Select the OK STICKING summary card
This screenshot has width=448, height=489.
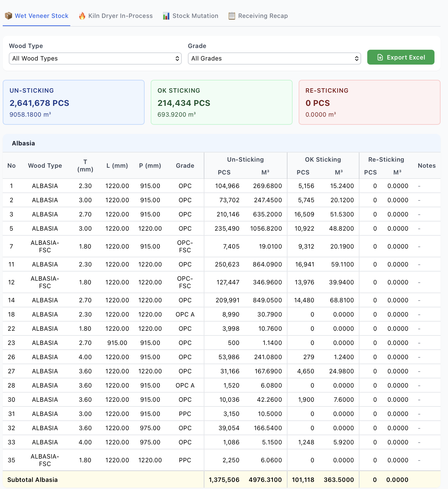click(221, 102)
